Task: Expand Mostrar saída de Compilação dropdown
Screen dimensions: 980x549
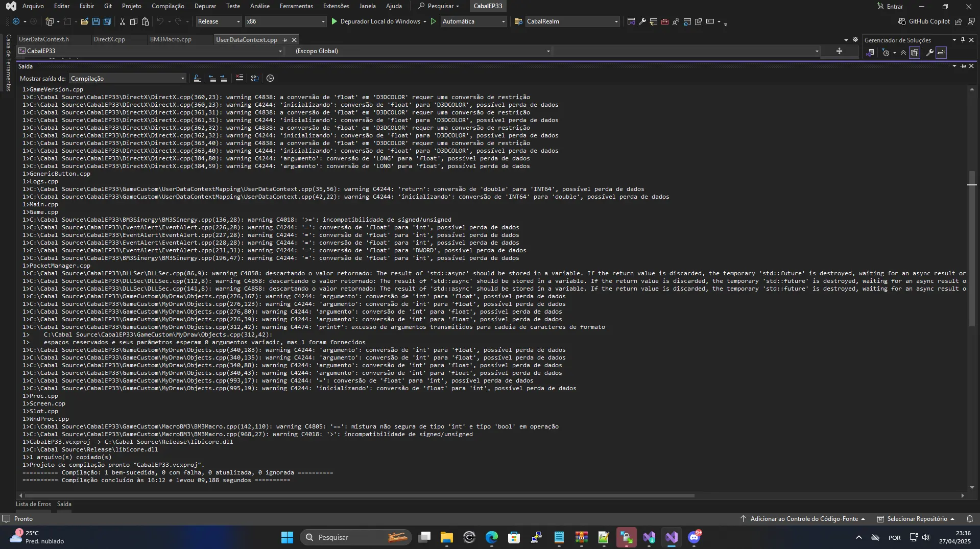Action: tap(128, 79)
